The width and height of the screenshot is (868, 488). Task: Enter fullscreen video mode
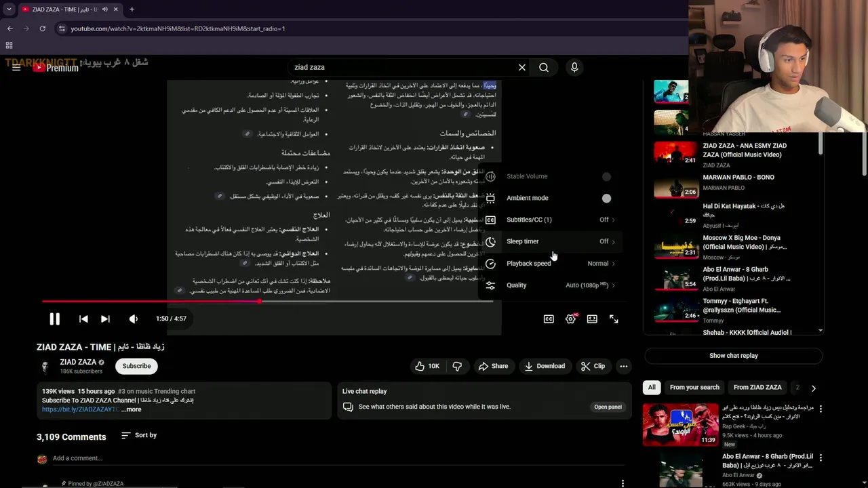pos(614,319)
